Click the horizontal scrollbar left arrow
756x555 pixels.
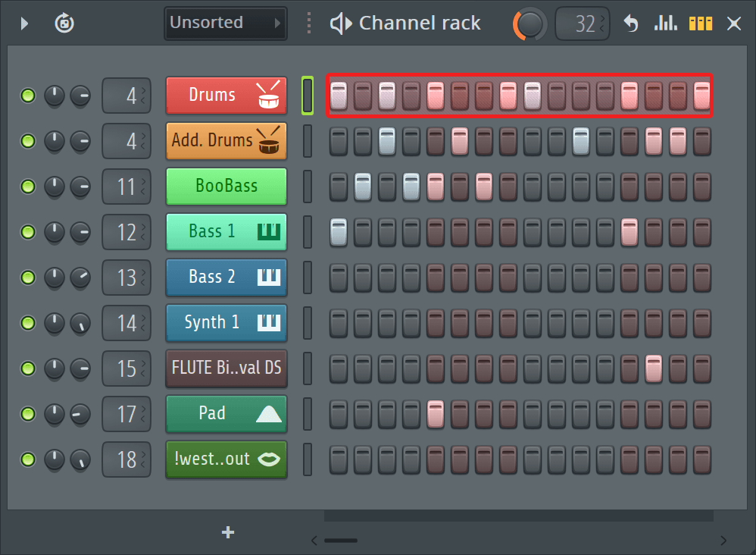click(x=314, y=541)
